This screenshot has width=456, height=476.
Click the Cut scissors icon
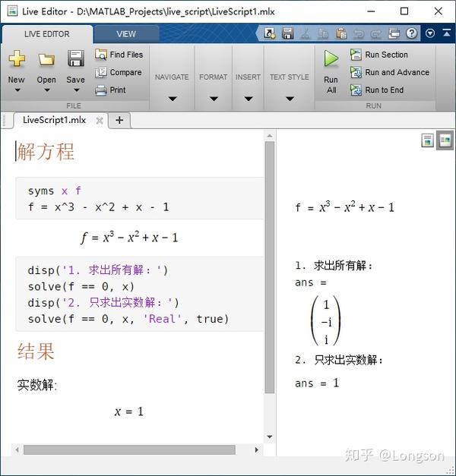(x=306, y=33)
